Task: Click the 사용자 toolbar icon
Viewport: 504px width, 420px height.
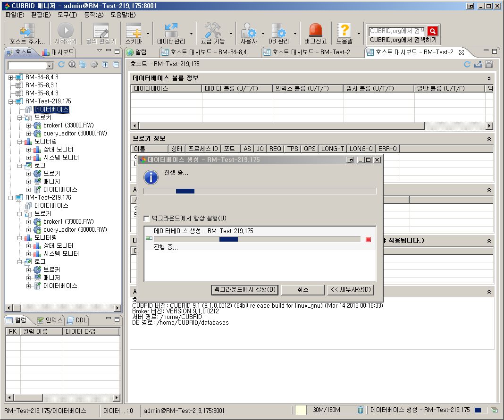Action: pos(249,31)
